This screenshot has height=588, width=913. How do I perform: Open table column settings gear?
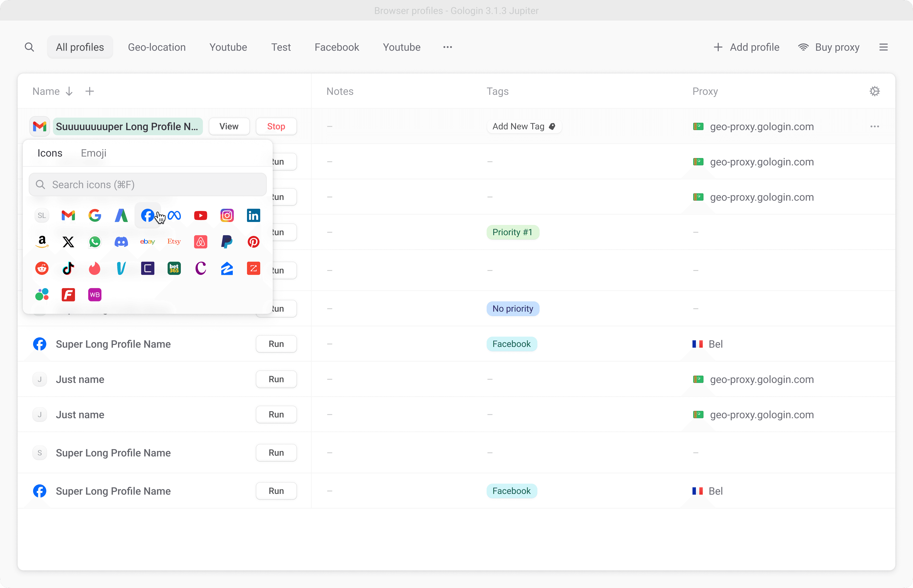(875, 91)
